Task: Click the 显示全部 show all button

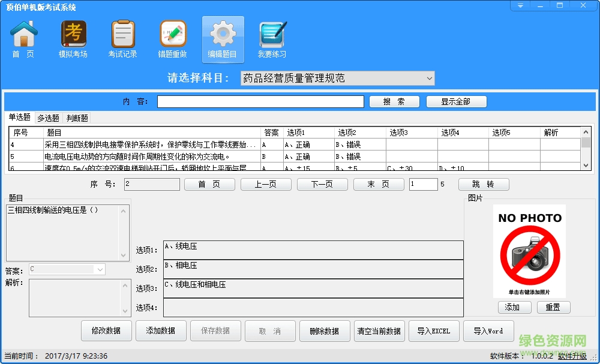Action: pyautogui.click(x=456, y=102)
